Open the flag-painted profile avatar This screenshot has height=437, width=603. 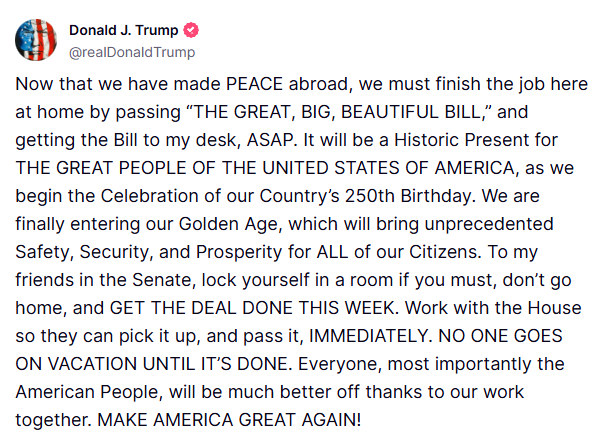pos(36,40)
